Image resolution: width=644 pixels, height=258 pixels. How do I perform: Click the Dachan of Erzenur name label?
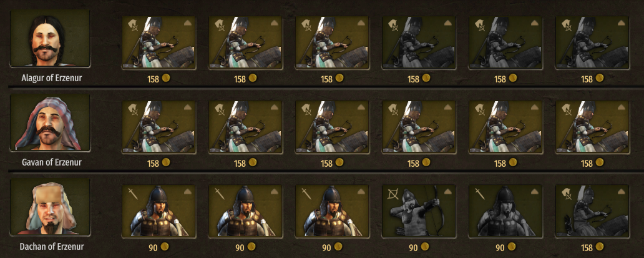click(x=52, y=247)
